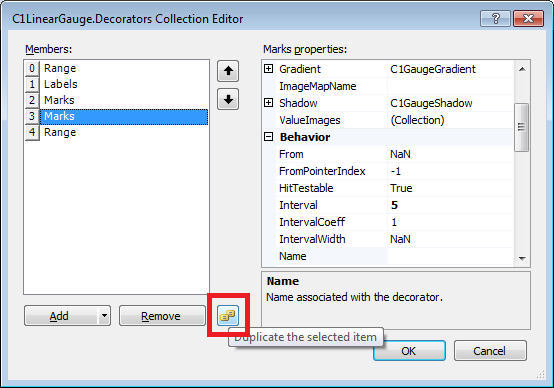Cancel the collection editor dialog

[490, 351]
